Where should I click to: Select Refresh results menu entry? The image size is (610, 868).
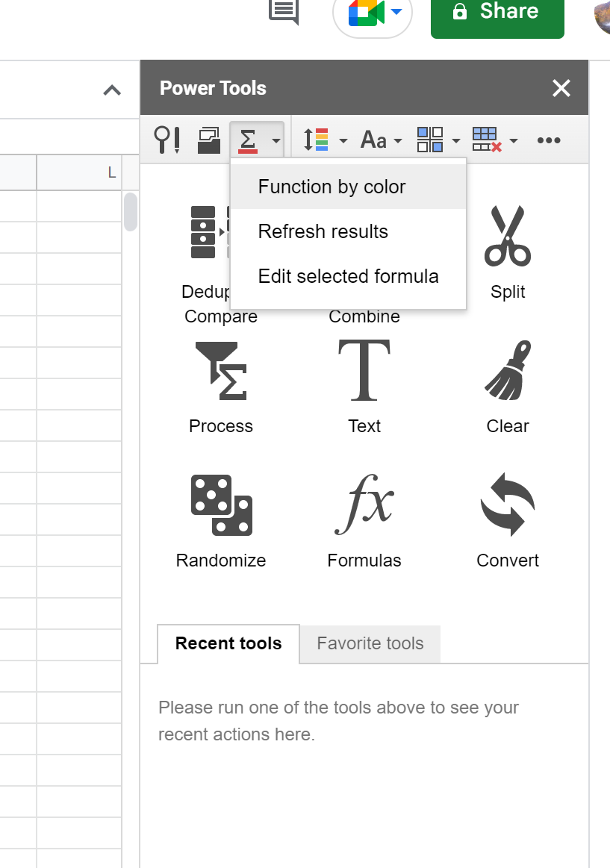click(x=323, y=231)
